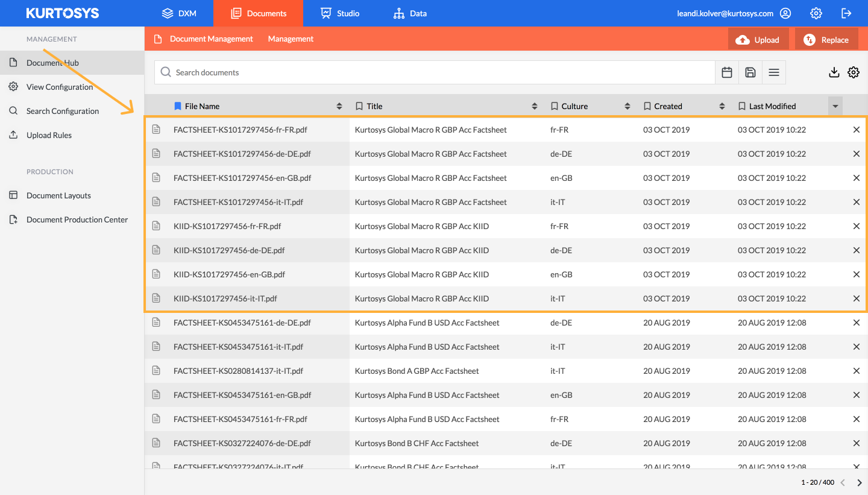Click file icon of FACTSHEET-KS0453475161-fr-FR.pdf
868x495 pixels.
[156, 419]
